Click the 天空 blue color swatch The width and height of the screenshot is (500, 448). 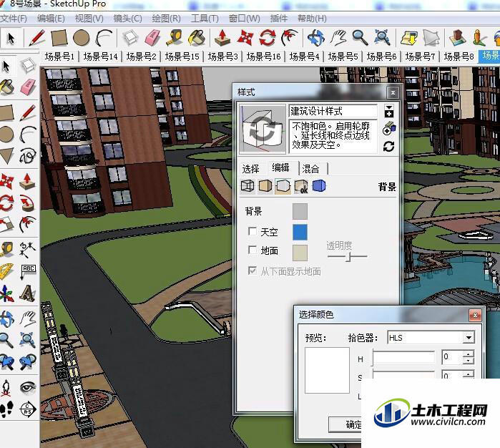[300, 232]
